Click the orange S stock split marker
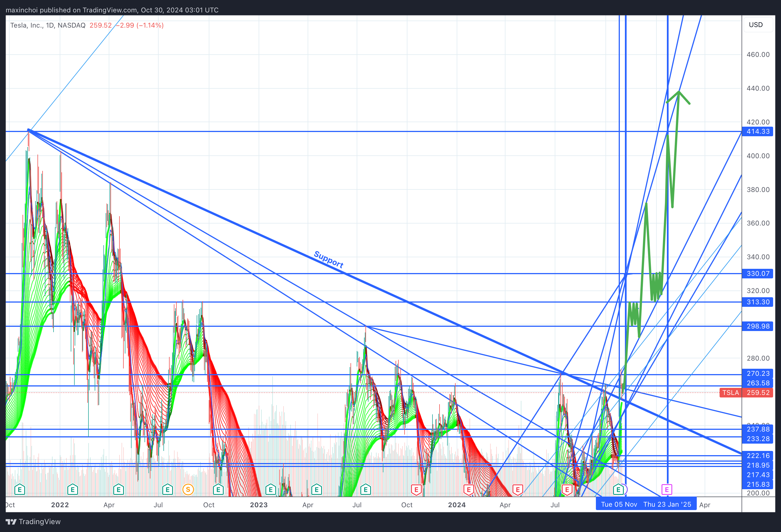Image resolution: width=781 pixels, height=532 pixels. click(x=188, y=489)
